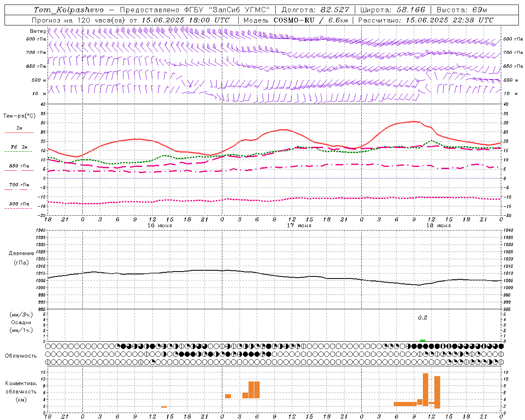Click the Широта: 58.166 latitude value
This screenshot has width=525, height=420.
point(393,10)
